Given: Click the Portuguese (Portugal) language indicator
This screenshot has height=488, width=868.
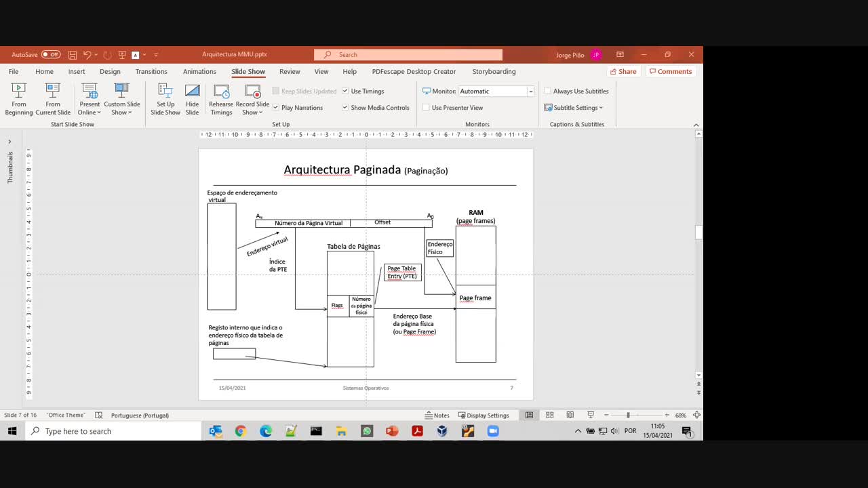Looking at the screenshot, I should pos(140,415).
